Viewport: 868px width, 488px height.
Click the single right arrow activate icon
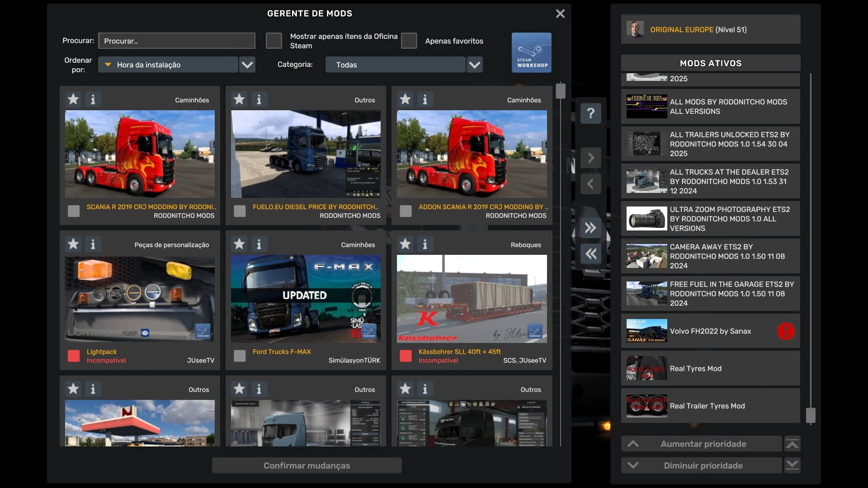tap(590, 158)
